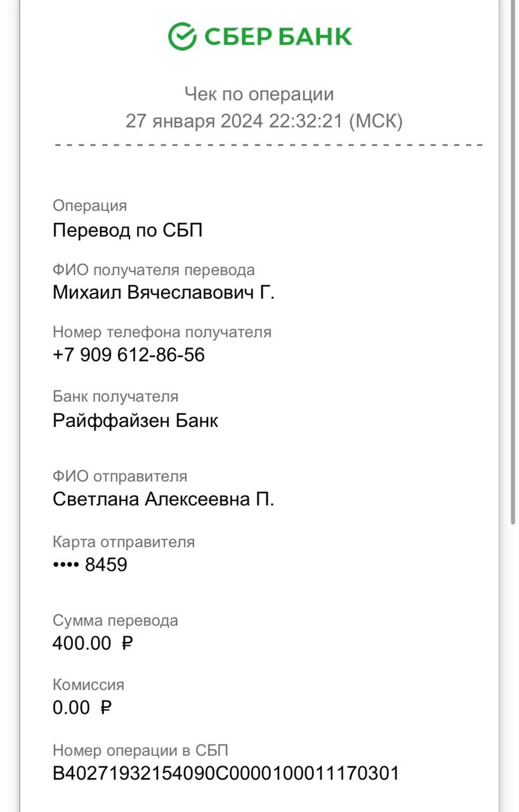Click the label Номер операции в СБП

tap(140, 750)
